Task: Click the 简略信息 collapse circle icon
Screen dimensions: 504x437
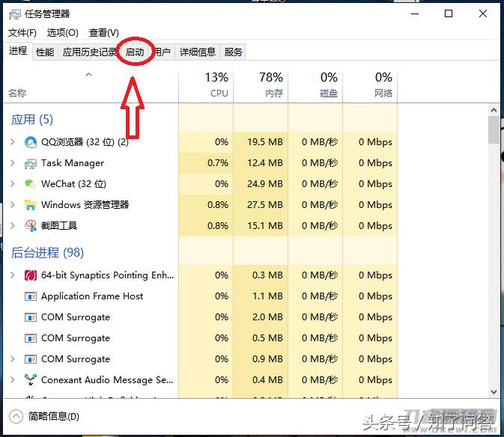Action: [16, 417]
